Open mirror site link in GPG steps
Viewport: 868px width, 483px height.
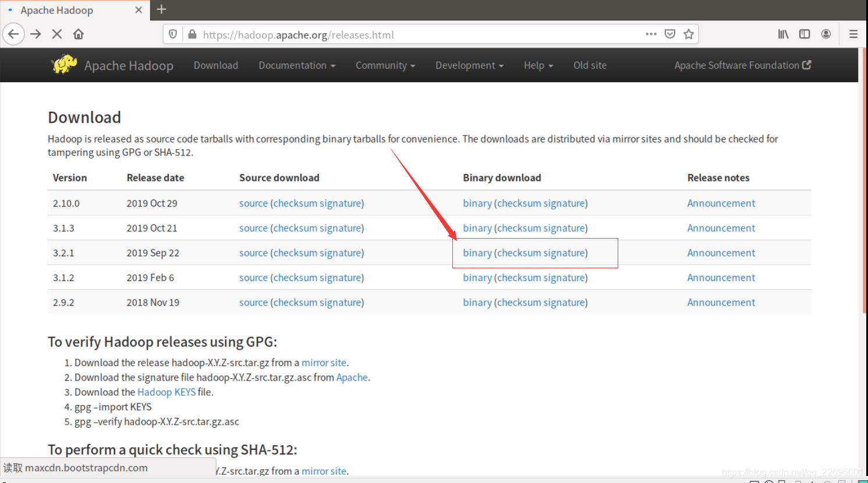coord(324,363)
